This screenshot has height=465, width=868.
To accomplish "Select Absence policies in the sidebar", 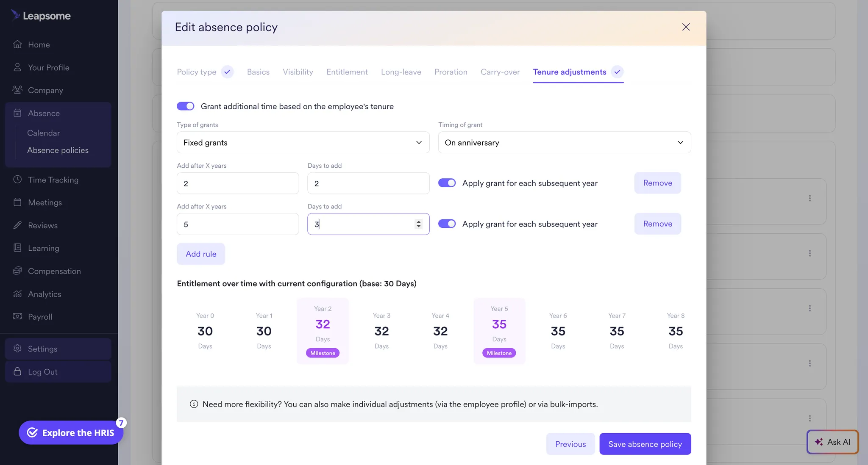I will click(58, 150).
